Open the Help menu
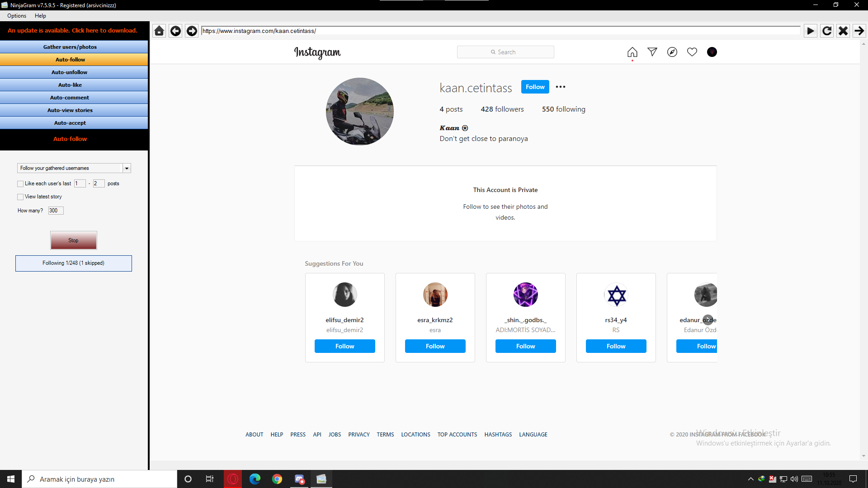Viewport: 868px width, 488px height. pos(40,16)
